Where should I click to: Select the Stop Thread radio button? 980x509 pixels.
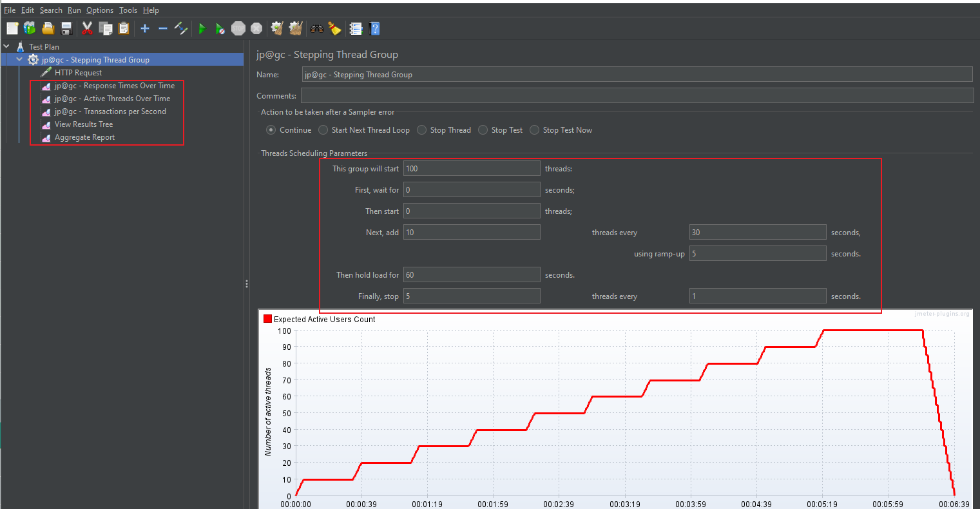pyautogui.click(x=421, y=130)
